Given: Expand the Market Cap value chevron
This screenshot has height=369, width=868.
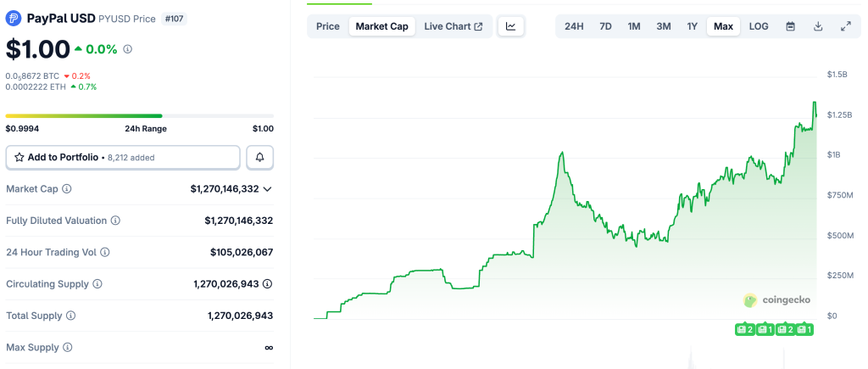Looking at the screenshot, I should [268, 189].
